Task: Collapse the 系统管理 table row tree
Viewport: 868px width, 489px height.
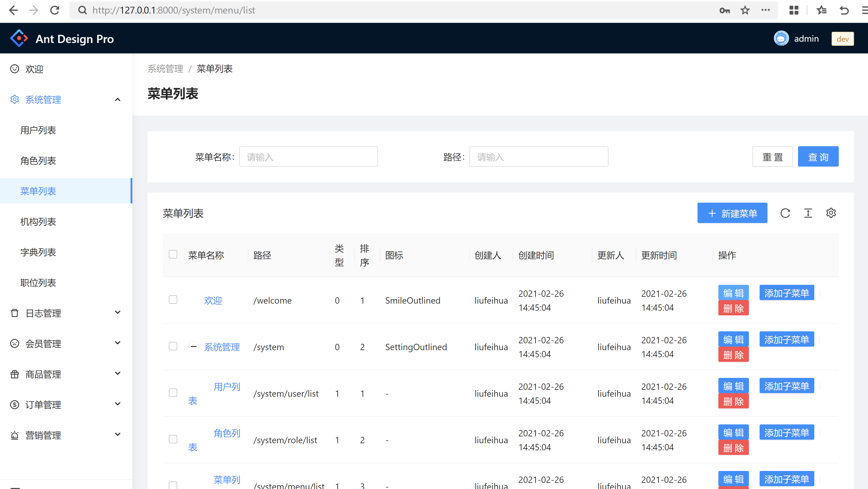Action: pos(193,346)
